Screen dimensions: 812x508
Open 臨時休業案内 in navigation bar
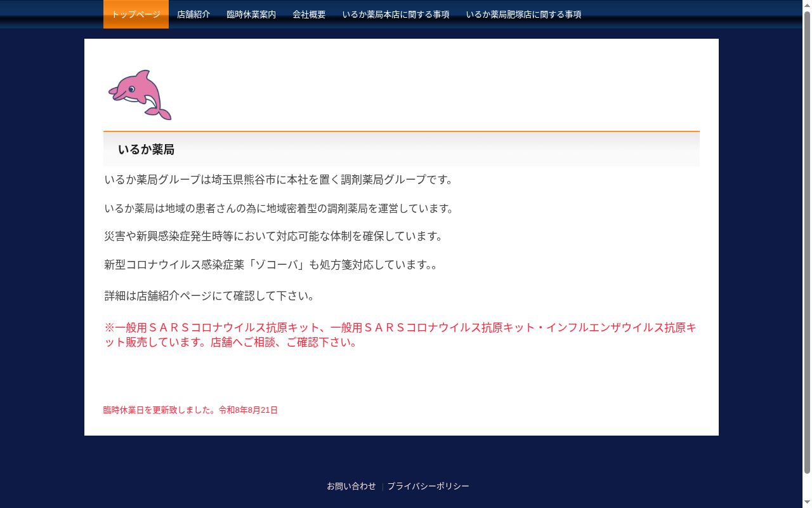(x=251, y=14)
